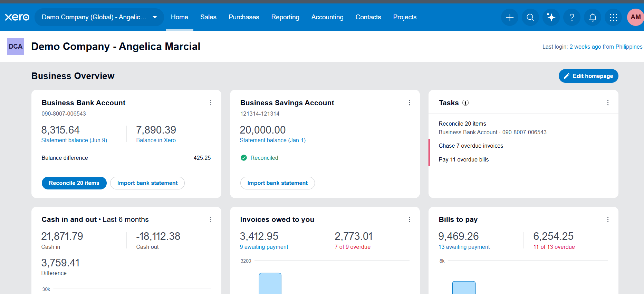Open Business Savings Account options menu
Viewport: 644px width, 294px height.
(x=409, y=102)
